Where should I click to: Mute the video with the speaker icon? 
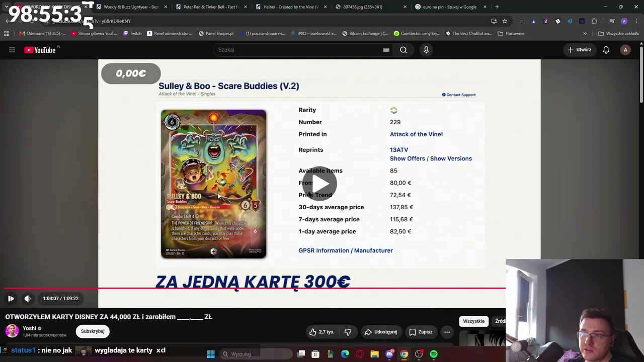(28, 298)
